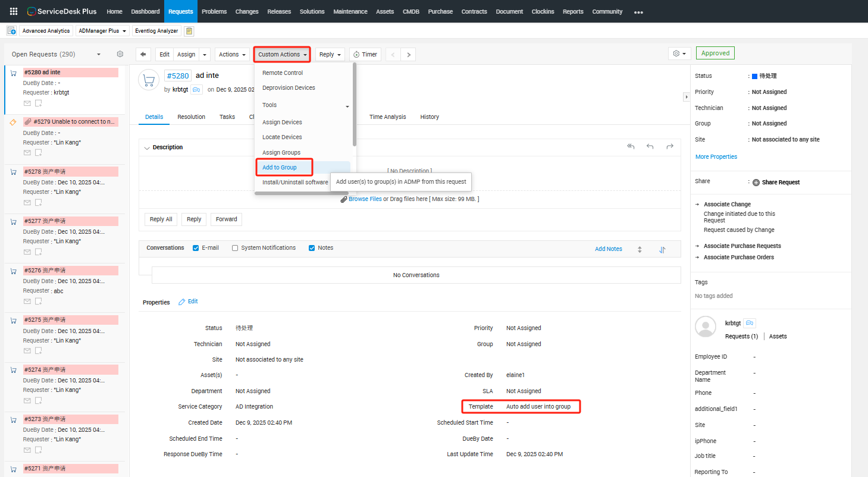Screen dimensions: 868x477
Task: Click the More Properties link
Action: tap(716, 157)
